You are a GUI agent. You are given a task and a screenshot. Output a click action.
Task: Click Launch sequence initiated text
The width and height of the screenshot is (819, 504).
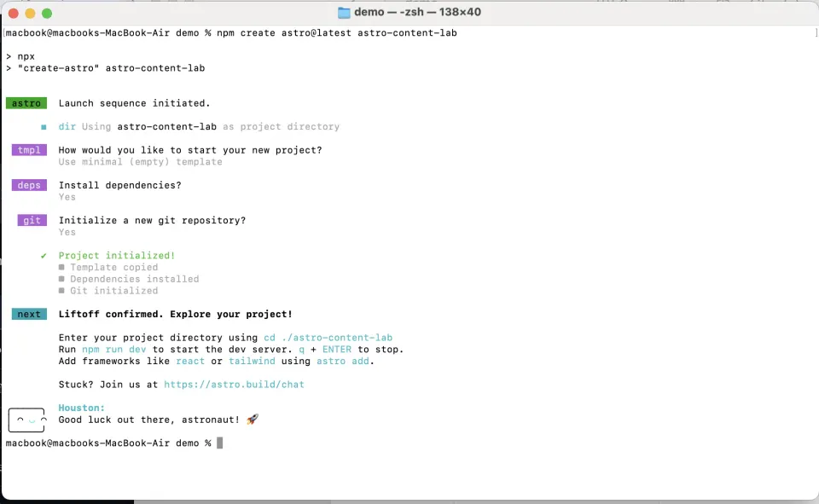[134, 103]
